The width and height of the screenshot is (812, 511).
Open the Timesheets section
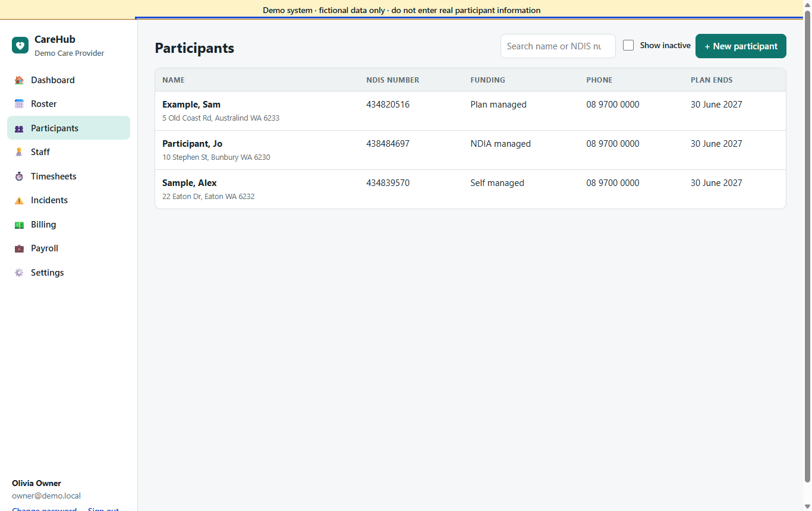coord(68,176)
